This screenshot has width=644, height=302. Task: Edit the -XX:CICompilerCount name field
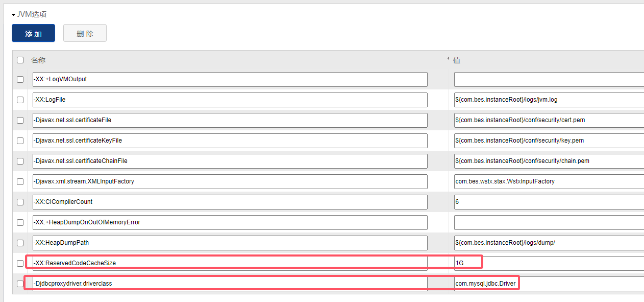click(230, 202)
